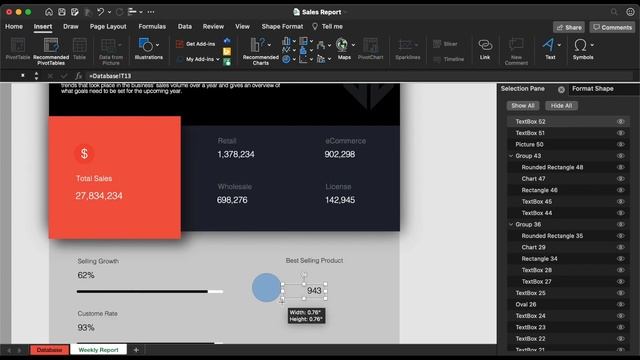Click the formula fx icon
Viewport: 640px width, 360px height.
[x=78, y=76]
